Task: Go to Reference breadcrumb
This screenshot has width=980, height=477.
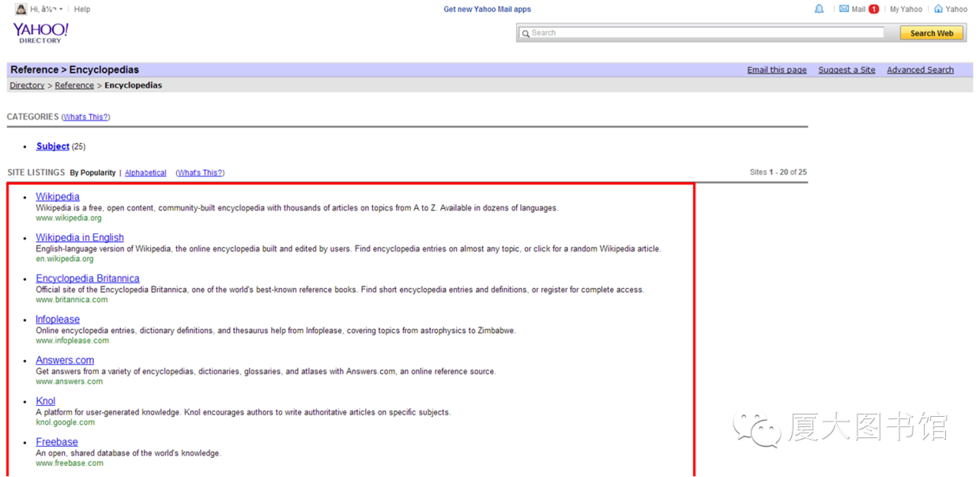Action: (x=74, y=85)
